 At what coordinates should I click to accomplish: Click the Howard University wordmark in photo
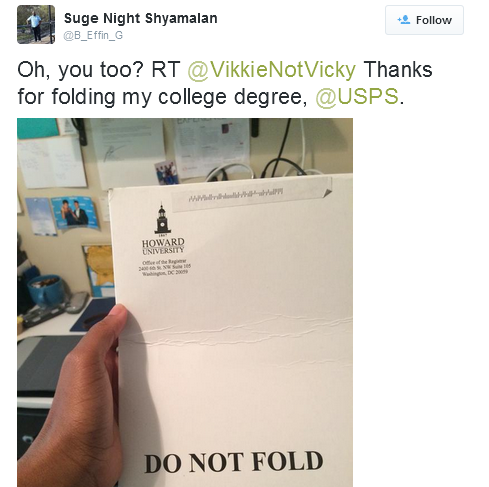[163, 246]
